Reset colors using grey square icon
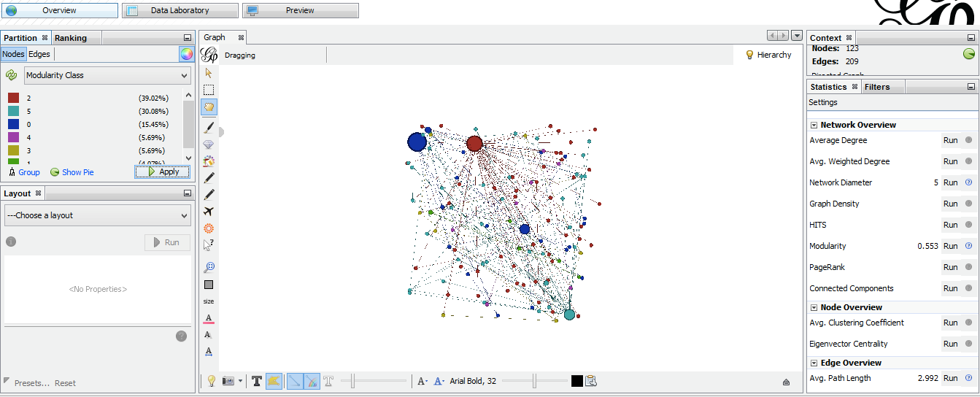The width and height of the screenshot is (980, 397). click(x=209, y=285)
